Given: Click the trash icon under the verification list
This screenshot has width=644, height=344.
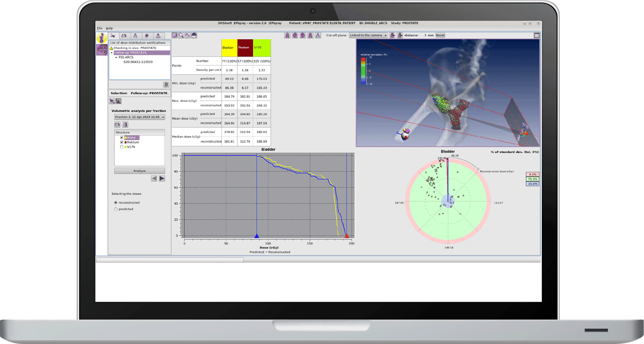Looking at the screenshot, I should [x=166, y=85].
